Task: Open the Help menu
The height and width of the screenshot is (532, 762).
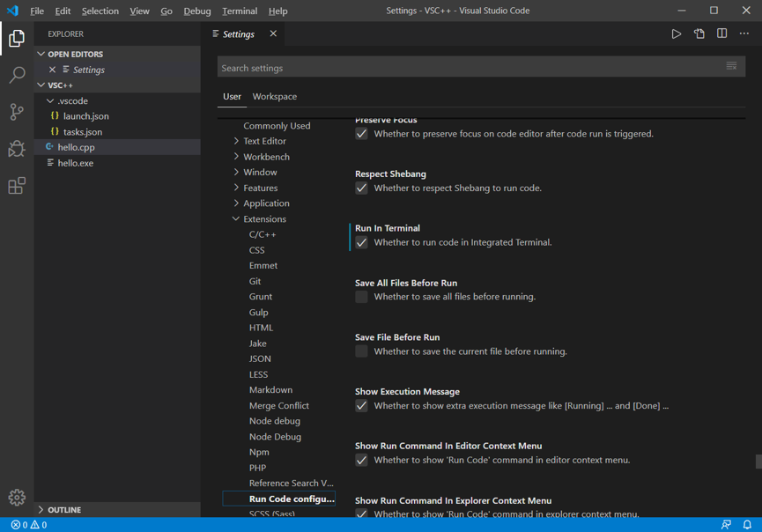Action: click(278, 11)
